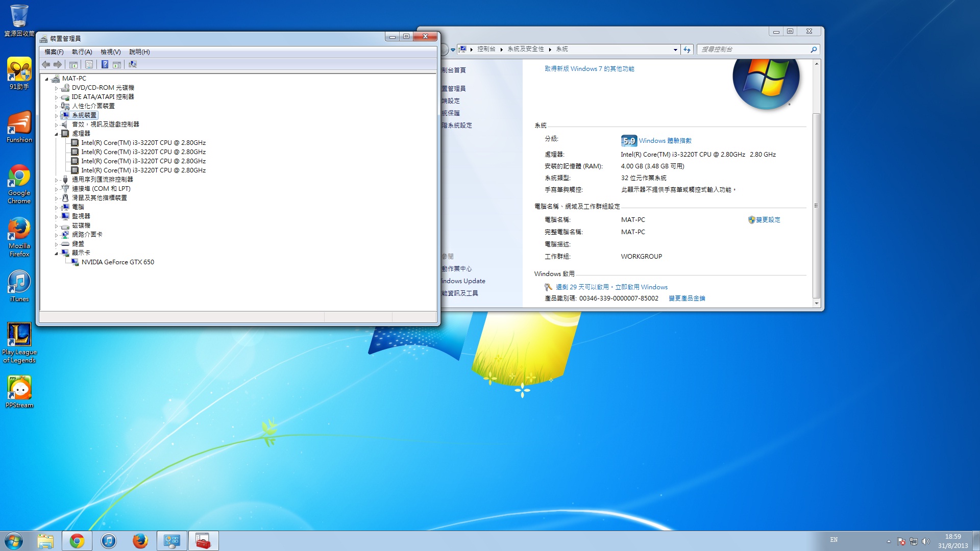Click refresh button in System window

click(x=687, y=49)
